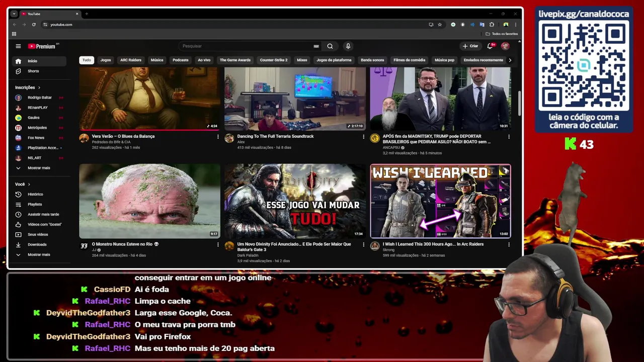
Task: Select the Música filter chip
Action: click(x=157, y=60)
